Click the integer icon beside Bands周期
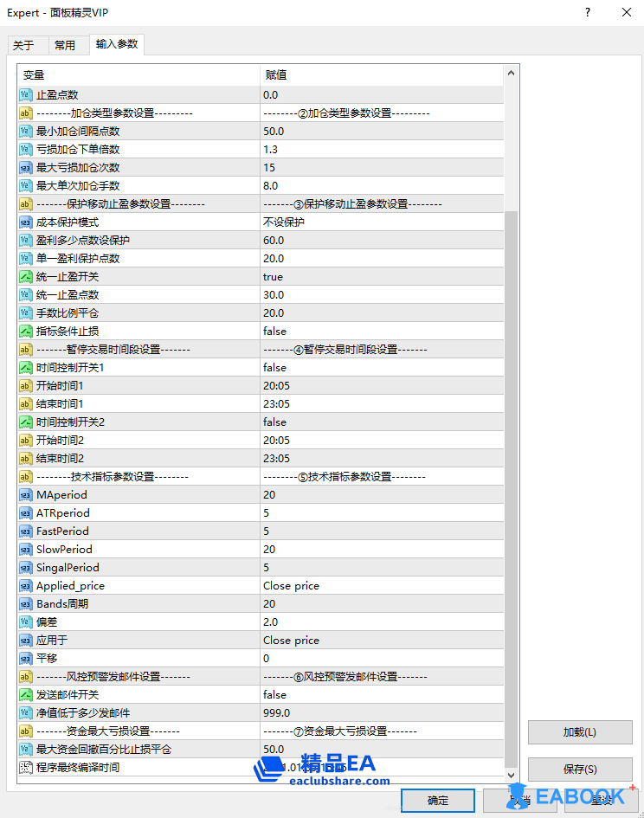This screenshot has width=644, height=818. click(x=26, y=604)
